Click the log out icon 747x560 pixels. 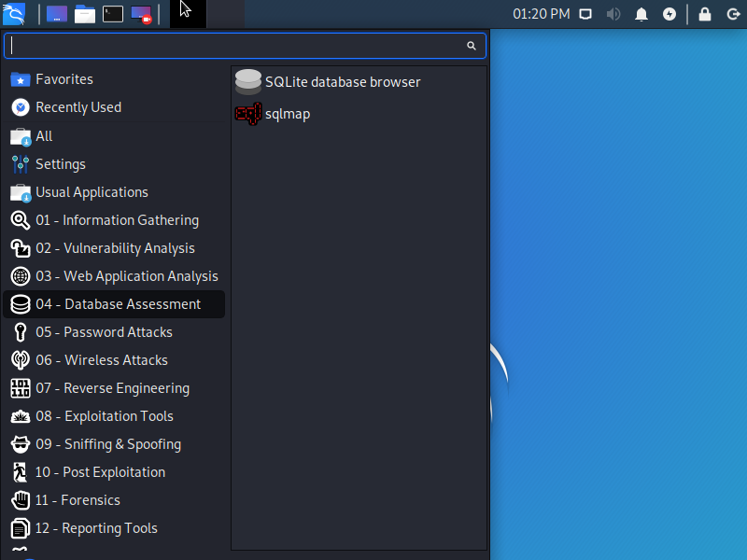tap(732, 14)
